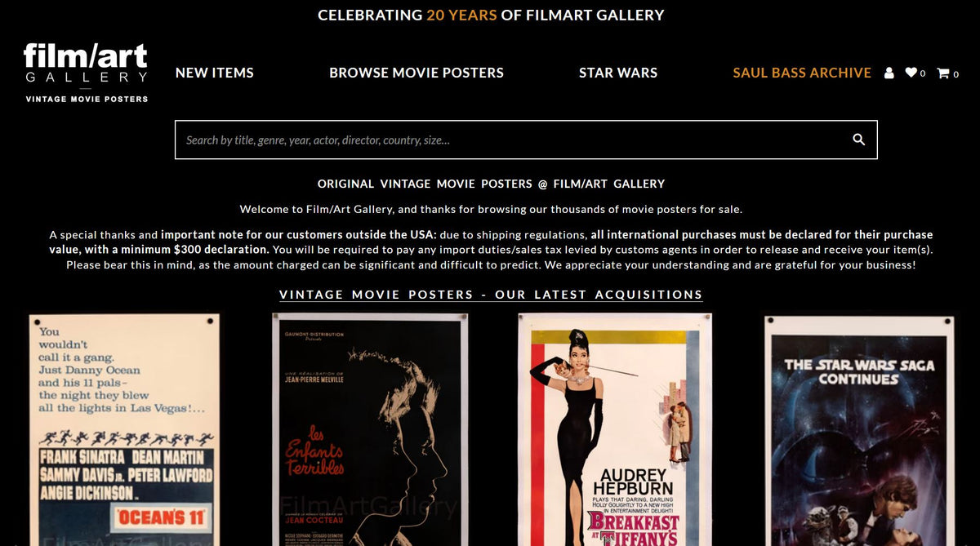Visit the SAUL BASS ARCHIVE link

pyautogui.click(x=801, y=73)
